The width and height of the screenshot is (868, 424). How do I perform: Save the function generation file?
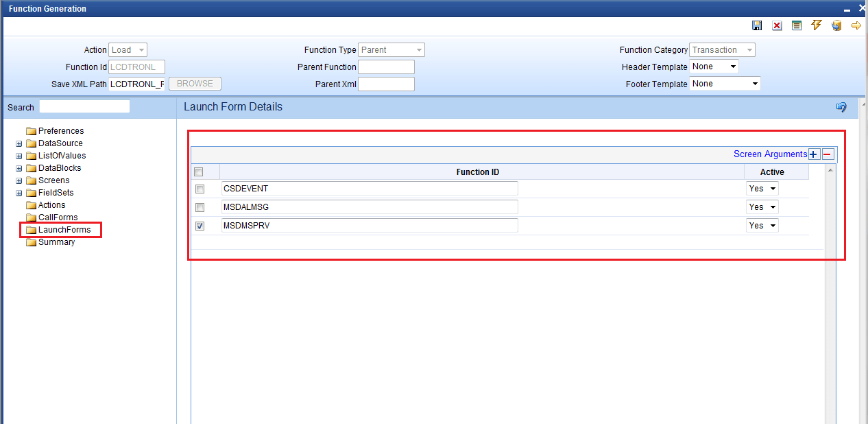pos(757,25)
